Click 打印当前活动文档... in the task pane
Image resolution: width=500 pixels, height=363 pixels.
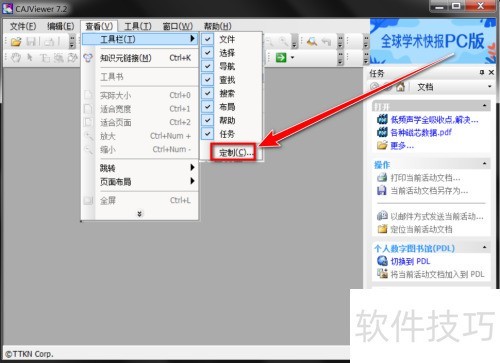[x=426, y=178]
